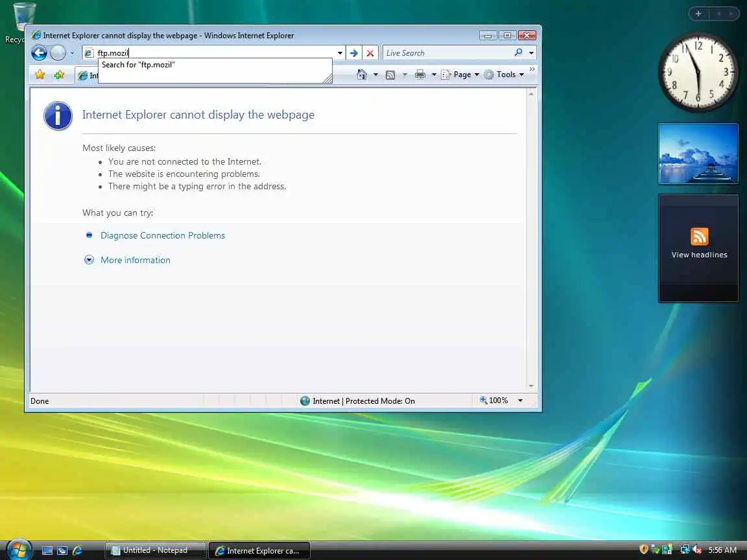Image resolution: width=747 pixels, height=560 pixels.
Task: Switch to Untitled - Notepad taskbar button
Action: 156,550
